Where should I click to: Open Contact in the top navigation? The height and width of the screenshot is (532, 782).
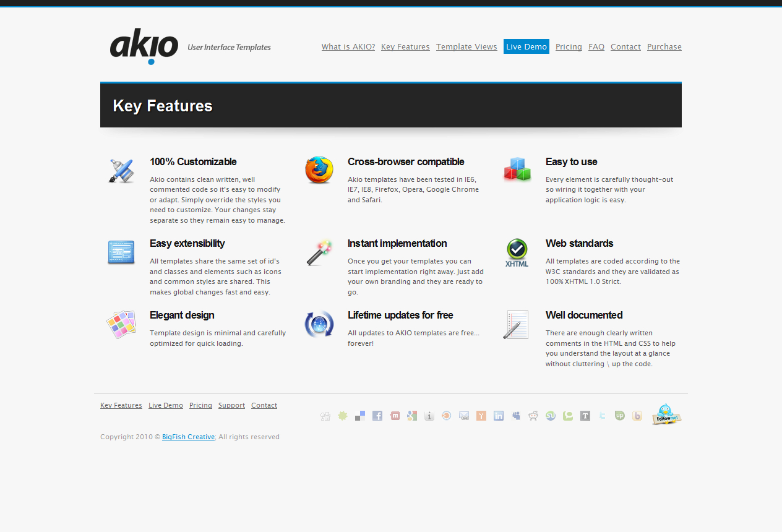tap(625, 47)
